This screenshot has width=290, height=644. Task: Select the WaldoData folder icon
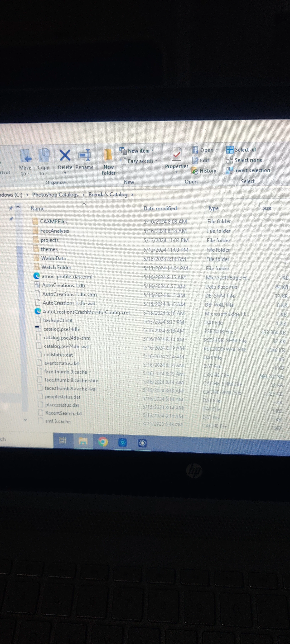(37, 258)
